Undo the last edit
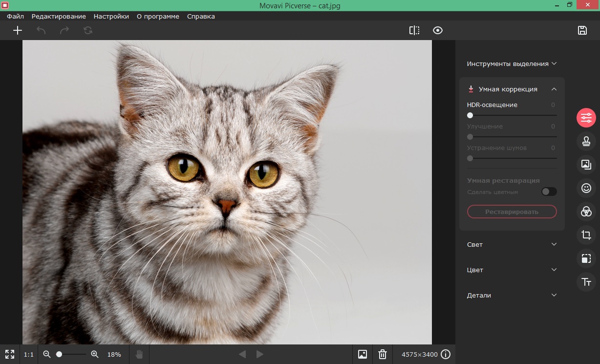Screen dimensions: 600x364 pyautogui.click(x=41, y=30)
